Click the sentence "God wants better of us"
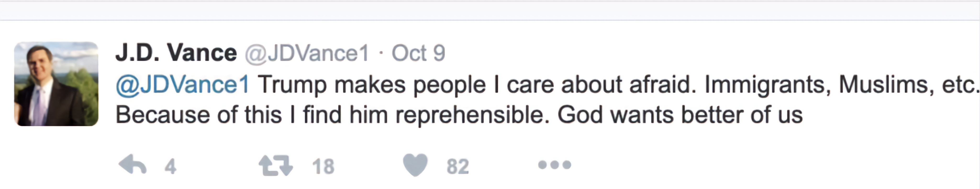Screen dimensions: 980x189 click(x=679, y=115)
